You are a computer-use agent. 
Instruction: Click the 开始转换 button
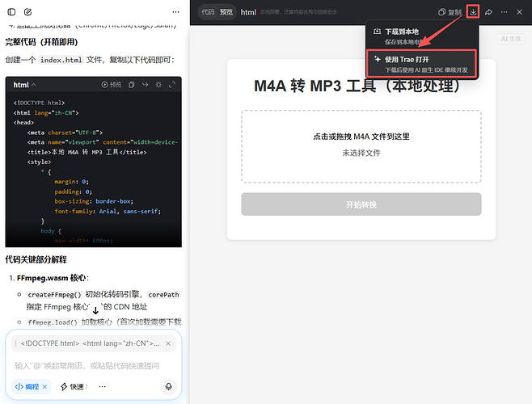pos(361,204)
